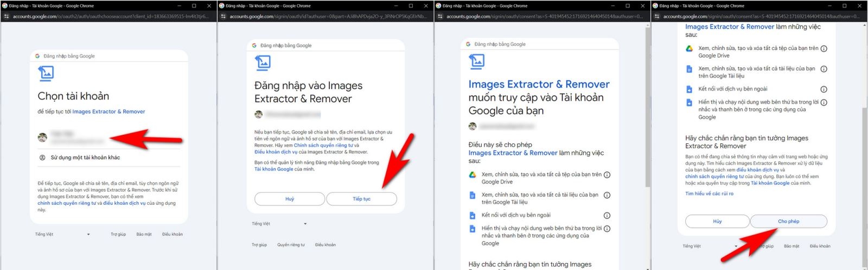Click the Bảo mật footer link in the Chọn tài khoản window

coord(144,234)
